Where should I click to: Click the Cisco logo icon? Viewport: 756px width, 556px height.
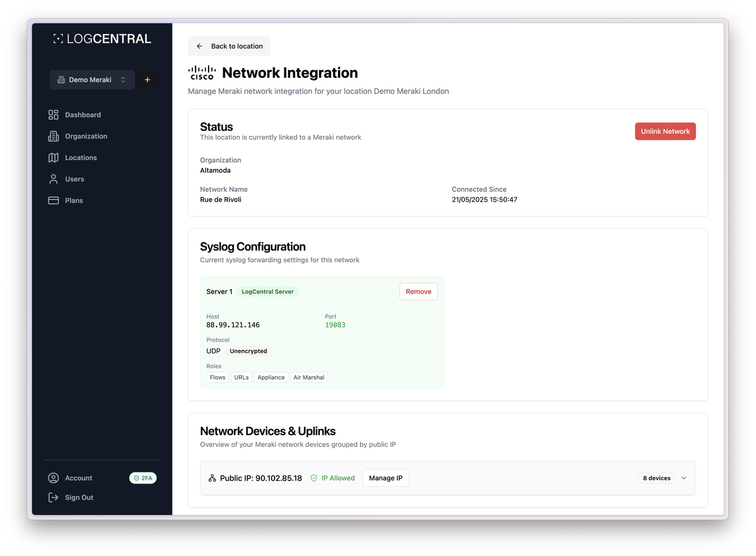click(202, 72)
